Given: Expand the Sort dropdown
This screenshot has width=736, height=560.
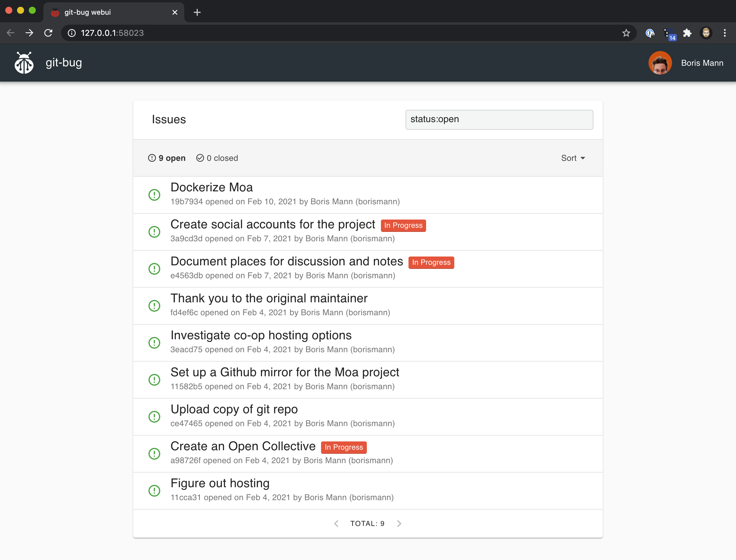Looking at the screenshot, I should click(x=573, y=158).
